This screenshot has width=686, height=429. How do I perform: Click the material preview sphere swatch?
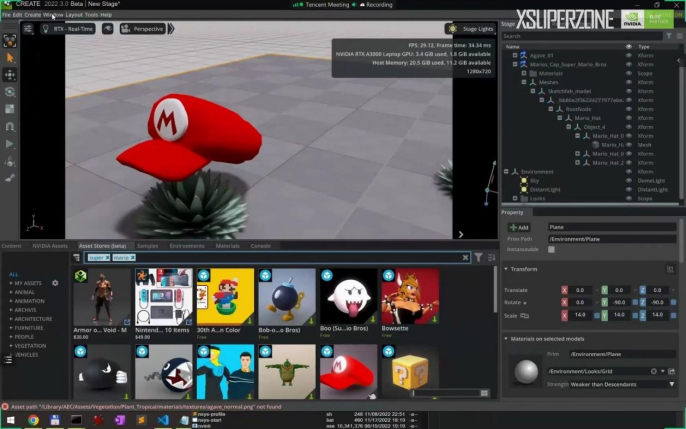[x=525, y=370]
